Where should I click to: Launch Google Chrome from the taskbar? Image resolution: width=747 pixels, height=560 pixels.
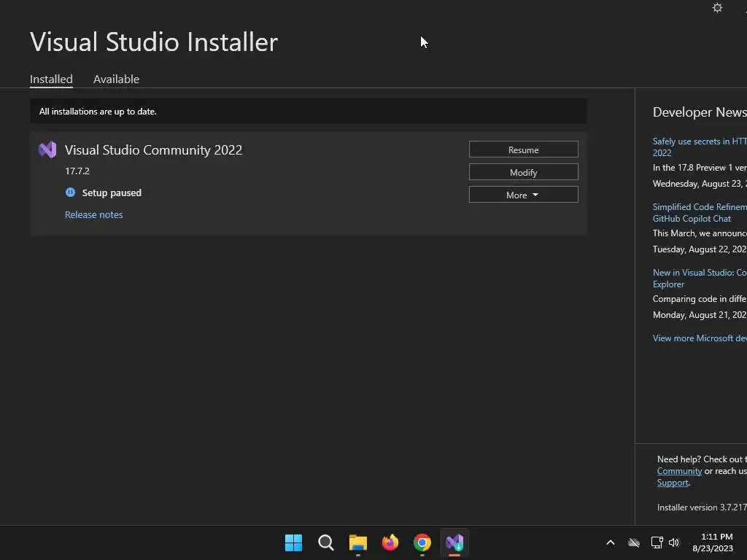(x=422, y=542)
